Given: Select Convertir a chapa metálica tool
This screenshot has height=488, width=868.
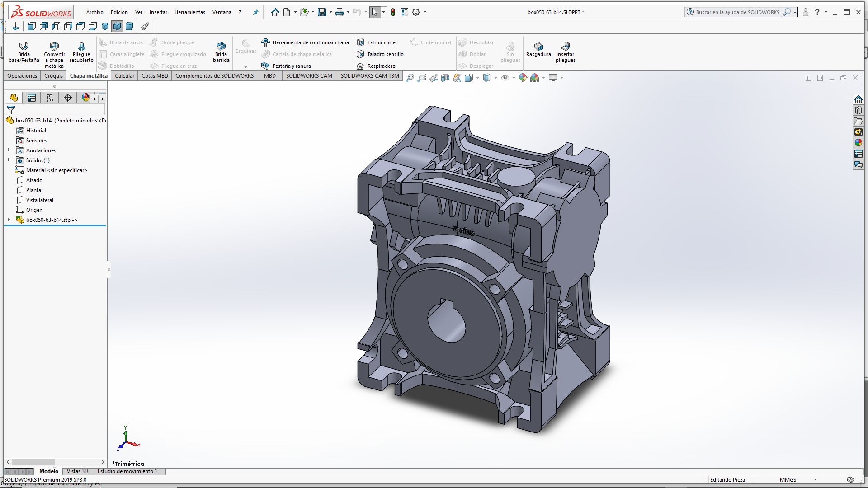Looking at the screenshot, I should click(x=54, y=54).
